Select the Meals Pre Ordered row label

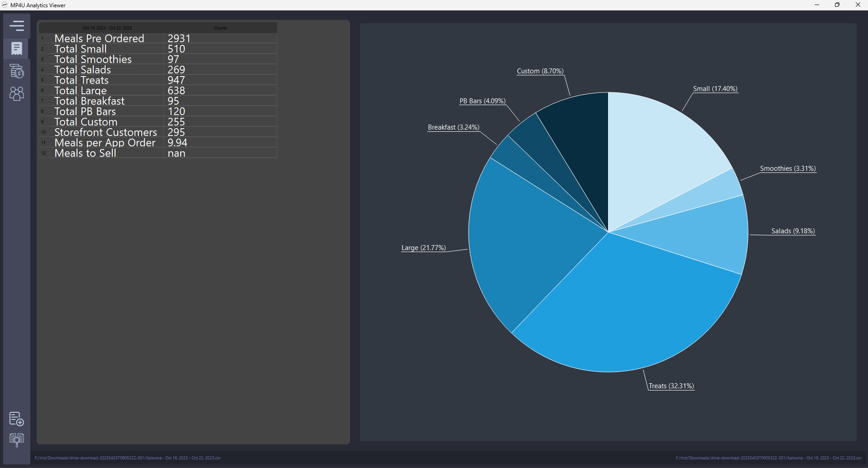tap(99, 39)
